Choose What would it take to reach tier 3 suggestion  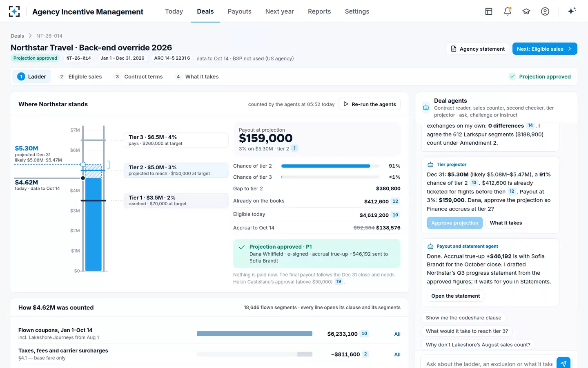(467, 331)
